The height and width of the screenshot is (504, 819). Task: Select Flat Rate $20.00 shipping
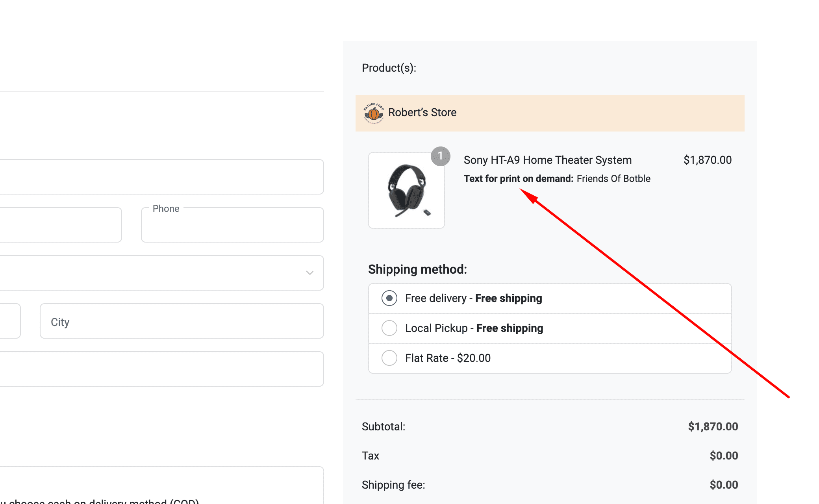(389, 358)
